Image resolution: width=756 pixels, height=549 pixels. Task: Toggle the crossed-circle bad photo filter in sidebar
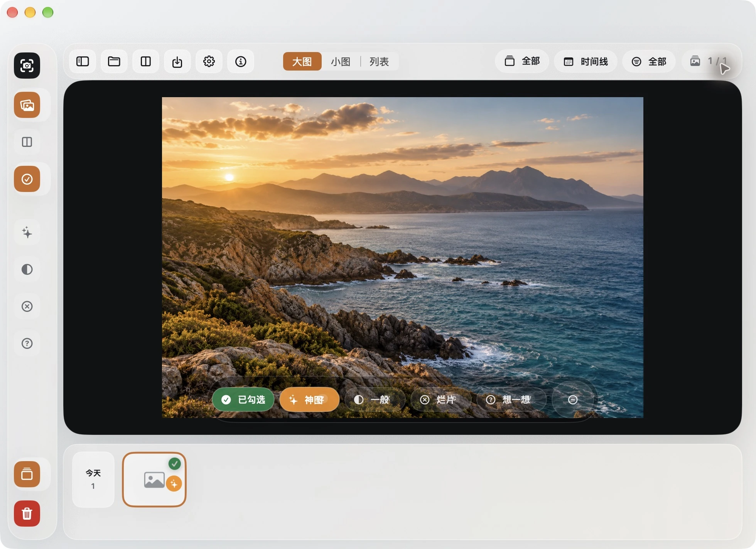(27, 306)
